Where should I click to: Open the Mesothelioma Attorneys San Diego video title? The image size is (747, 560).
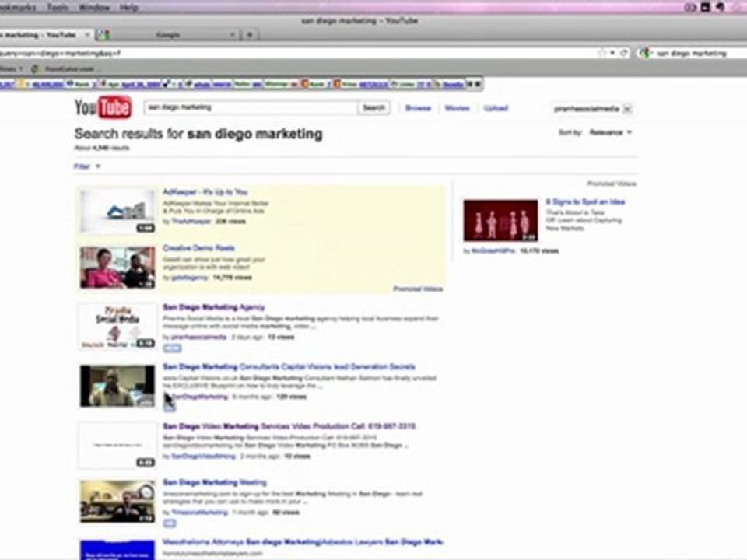tap(303, 542)
